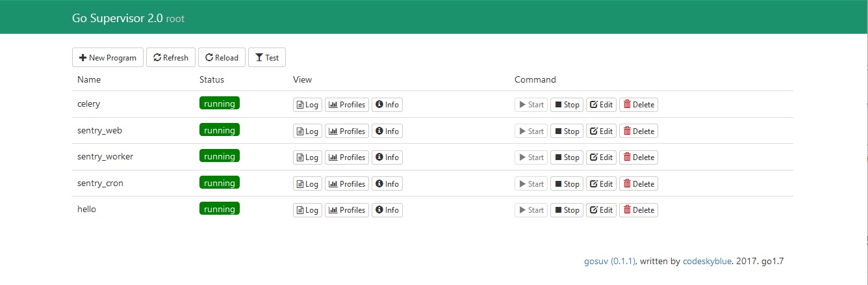Image resolution: width=868 pixels, height=285 pixels.
Task: Delete the sentry_cron program
Action: pyautogui.click(x=639, y=184)
